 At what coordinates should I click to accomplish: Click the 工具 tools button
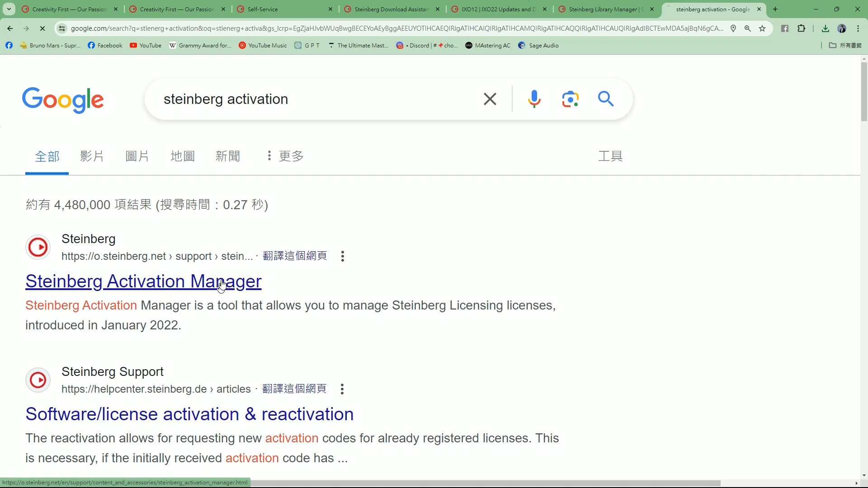(610, 156)
